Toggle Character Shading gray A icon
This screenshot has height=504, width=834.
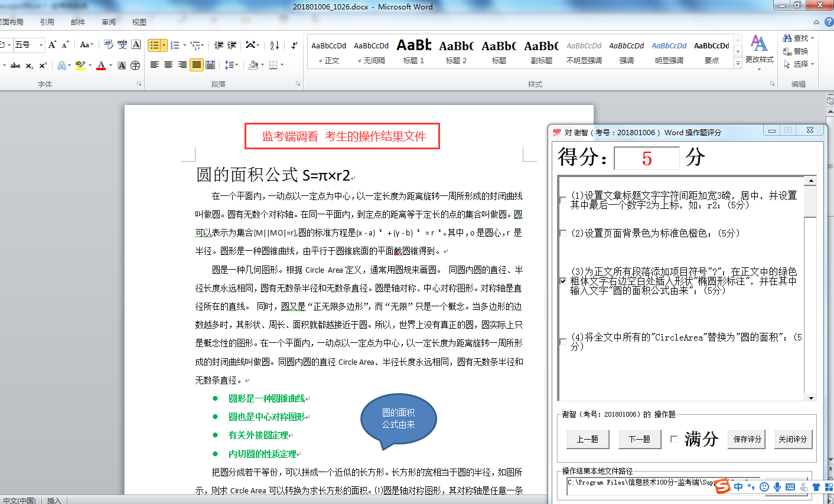tap(122, 66)
